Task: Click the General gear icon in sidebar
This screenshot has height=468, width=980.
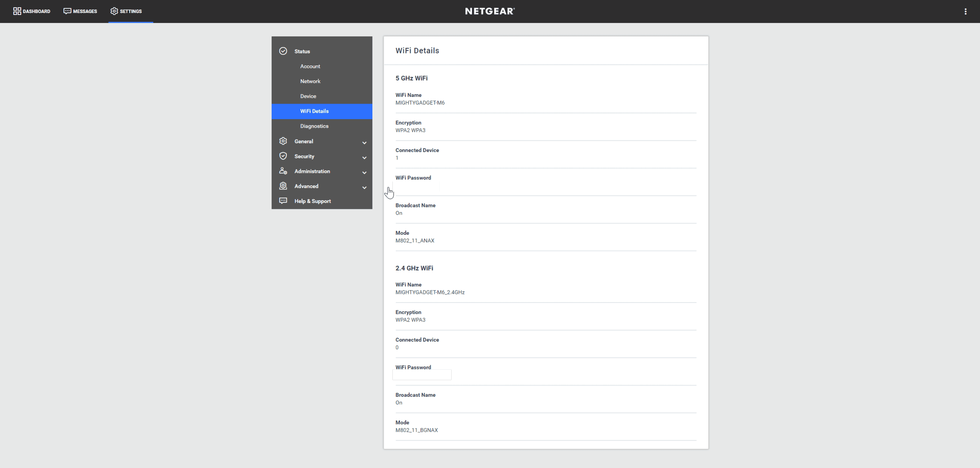Action: [x=283, y=141]
